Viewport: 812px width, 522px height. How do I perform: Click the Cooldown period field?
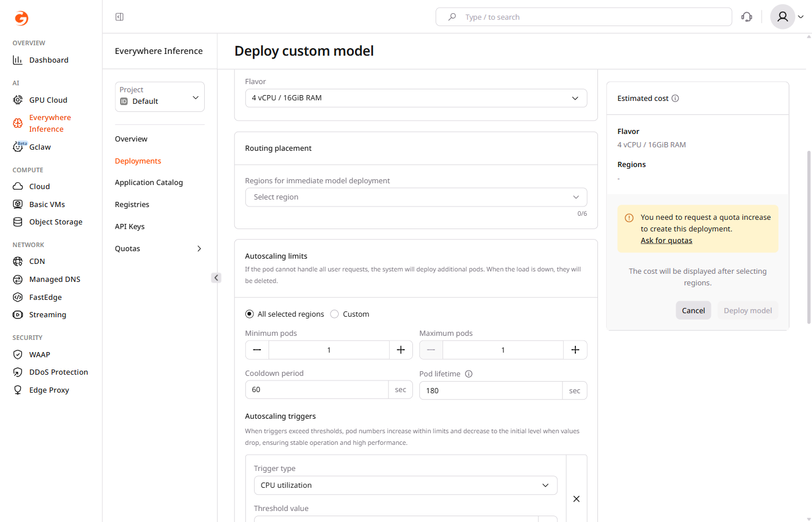(317, 390)
